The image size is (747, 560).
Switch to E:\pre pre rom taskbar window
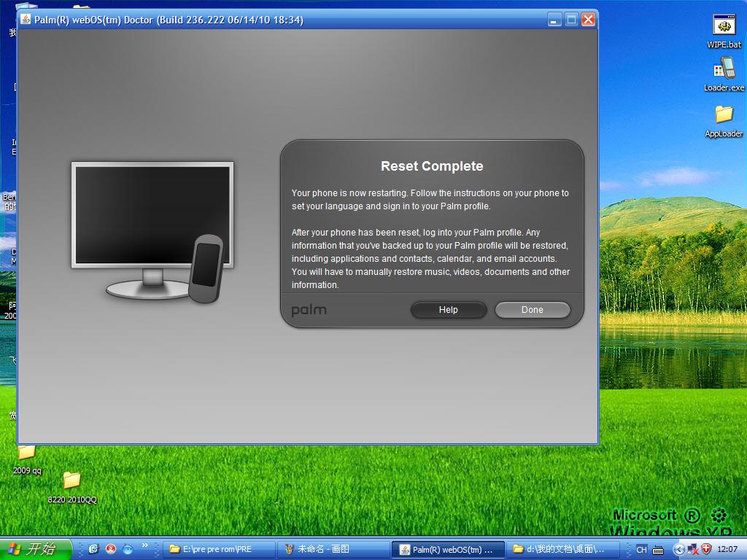coord(219,549)
